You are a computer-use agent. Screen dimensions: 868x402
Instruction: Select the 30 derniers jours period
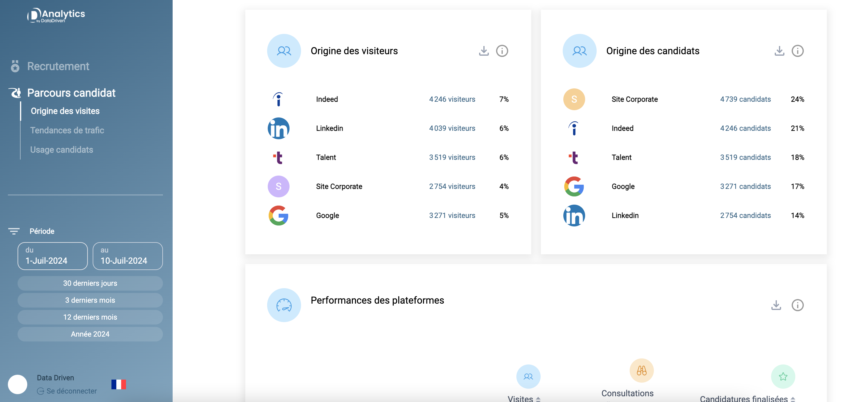[90, 283]
